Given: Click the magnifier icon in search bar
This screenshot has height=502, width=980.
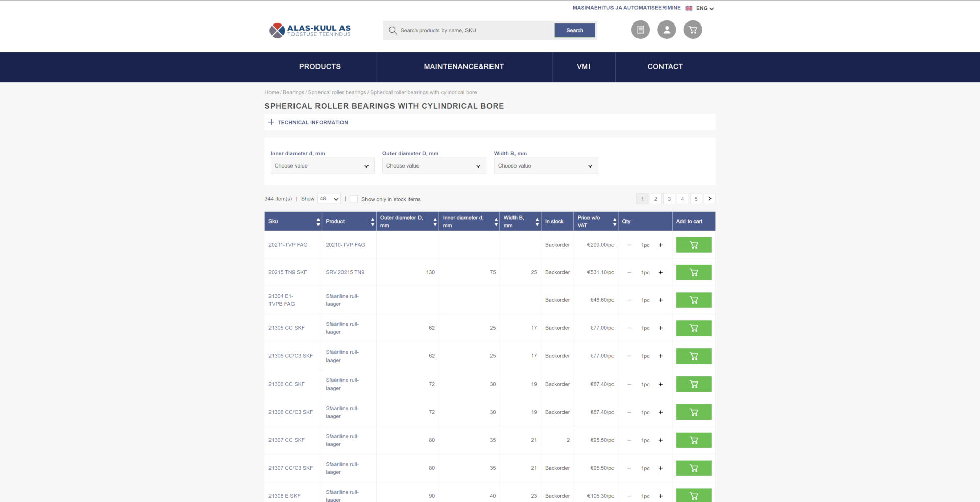Looking at the screenshot, I should point(392,31).
